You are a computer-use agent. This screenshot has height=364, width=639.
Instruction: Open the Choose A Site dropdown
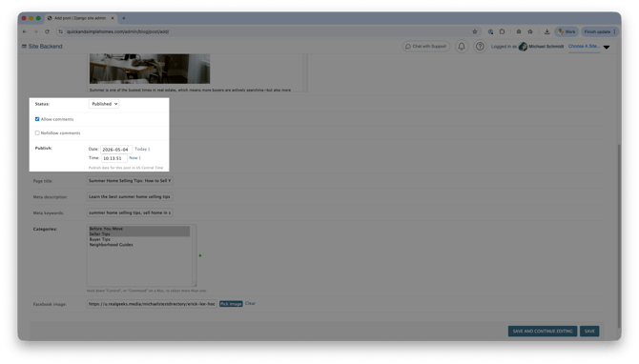tap(584, 47)
